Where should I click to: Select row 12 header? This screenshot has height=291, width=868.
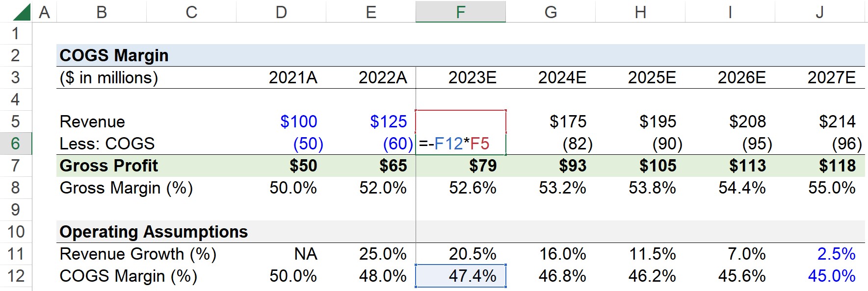pyautogui.click(x=16, y=276)
